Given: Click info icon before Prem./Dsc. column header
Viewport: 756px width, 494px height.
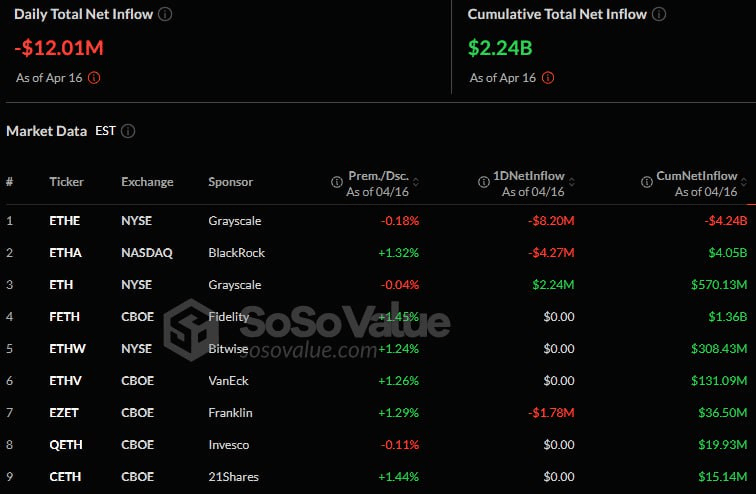Looking at the screenshot, I should point(337,182).
